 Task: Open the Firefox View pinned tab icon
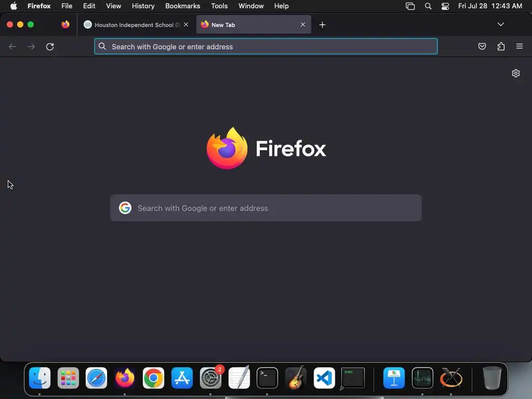click(65, 24)
